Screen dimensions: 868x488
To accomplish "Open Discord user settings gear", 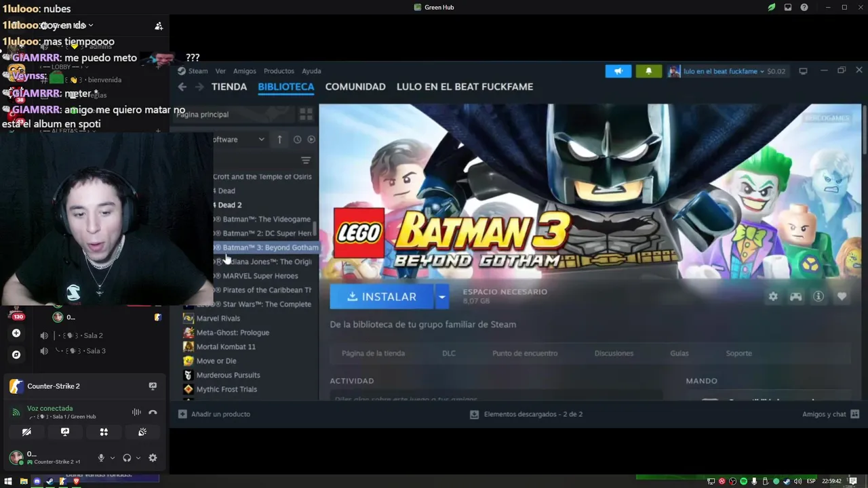I will pos(153,458).
